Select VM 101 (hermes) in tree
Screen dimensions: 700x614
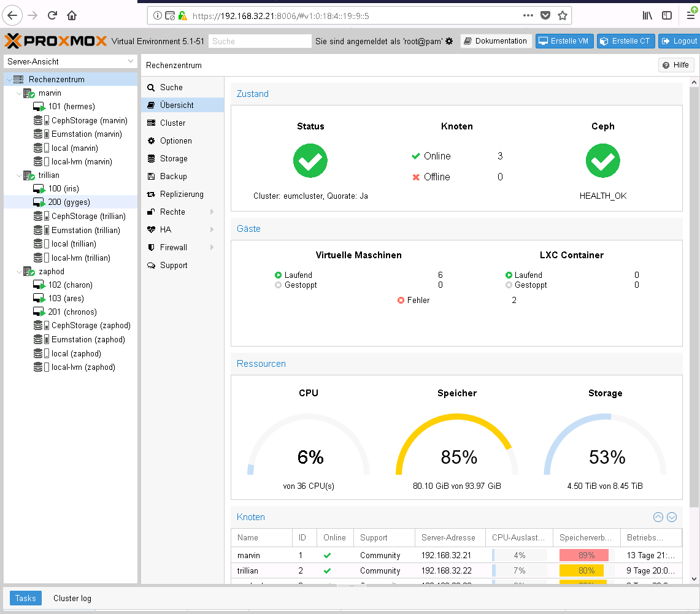pos(71,106)
